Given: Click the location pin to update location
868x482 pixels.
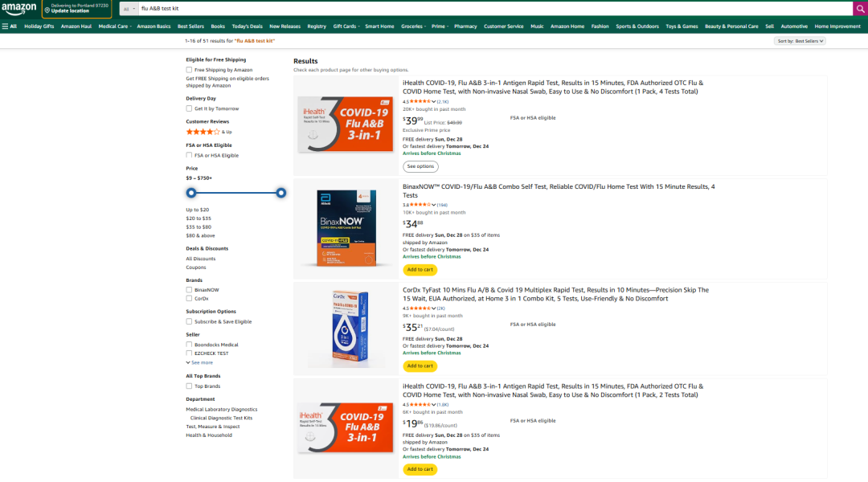Looking at the screenshot, I should point(47,9).
